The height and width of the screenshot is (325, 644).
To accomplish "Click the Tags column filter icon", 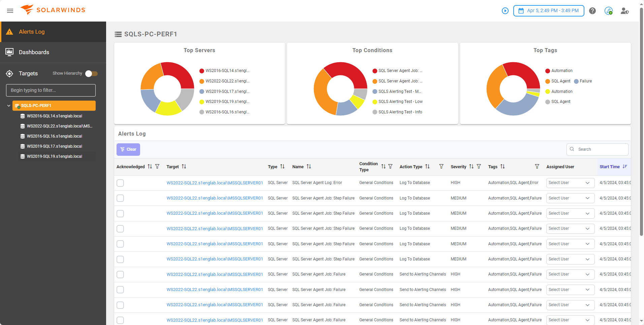I will pos(537,167).
